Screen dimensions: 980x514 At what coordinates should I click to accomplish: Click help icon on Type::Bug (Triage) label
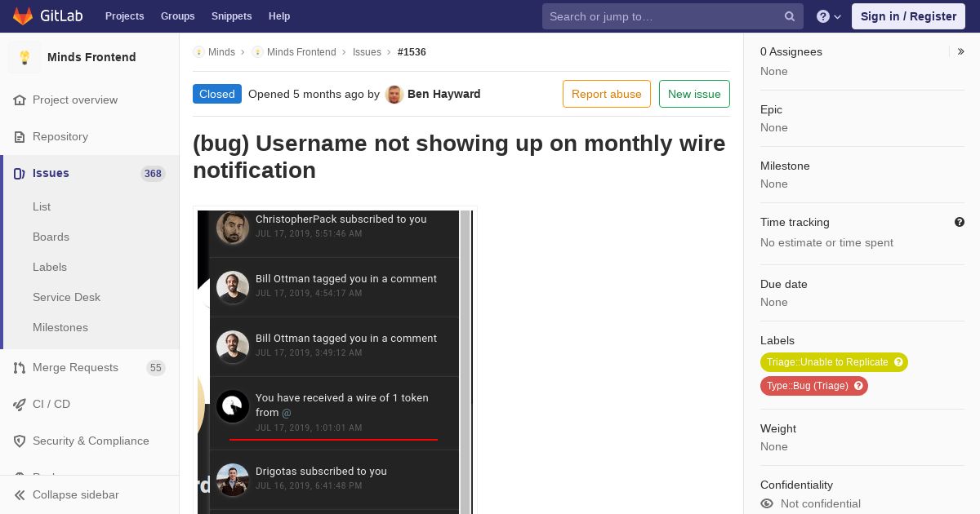tap(858, 386)
